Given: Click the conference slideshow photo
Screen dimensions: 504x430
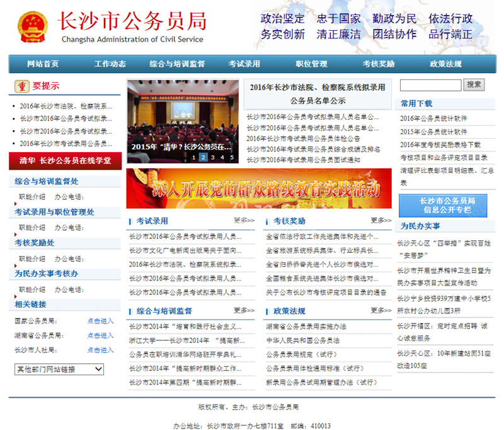Looking at the screenshot, I should 183,121.
